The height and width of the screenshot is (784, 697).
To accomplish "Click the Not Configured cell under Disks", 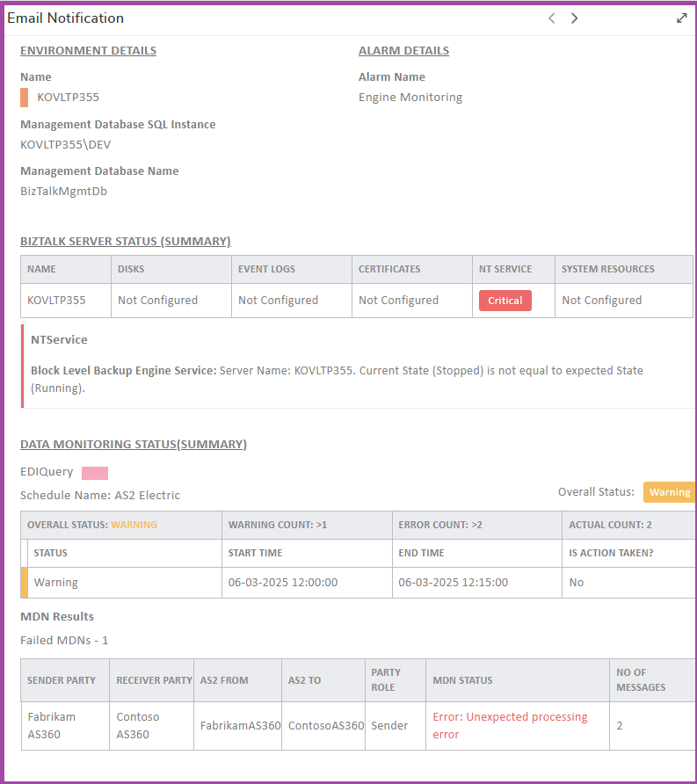I will click(x=171, y=301).
